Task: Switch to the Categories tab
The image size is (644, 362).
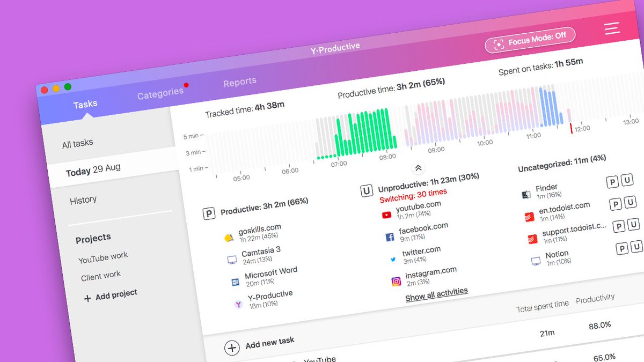Action: 160,93
